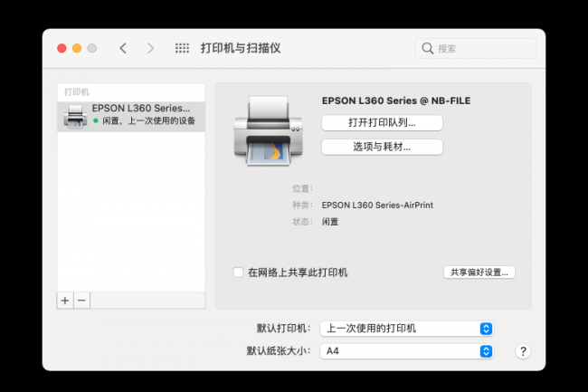Click the 种类 value EPSON L360 Series-AirPrint

[x=377, y=206]
